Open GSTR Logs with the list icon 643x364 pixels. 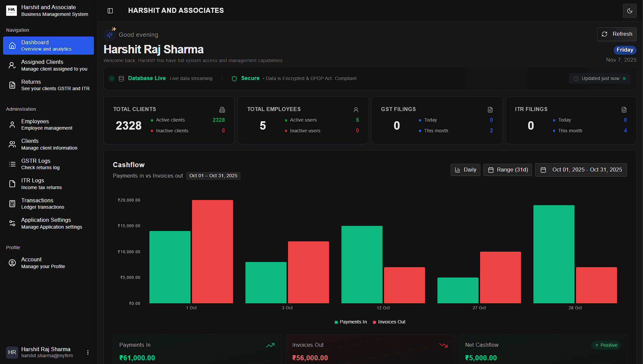pyautogui.click(x=12, y=164)
